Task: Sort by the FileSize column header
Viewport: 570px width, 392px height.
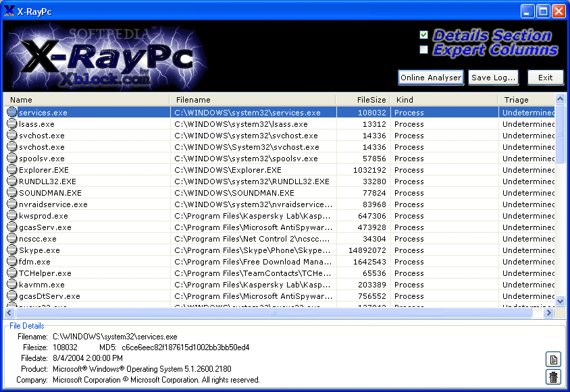Action: 363,100
